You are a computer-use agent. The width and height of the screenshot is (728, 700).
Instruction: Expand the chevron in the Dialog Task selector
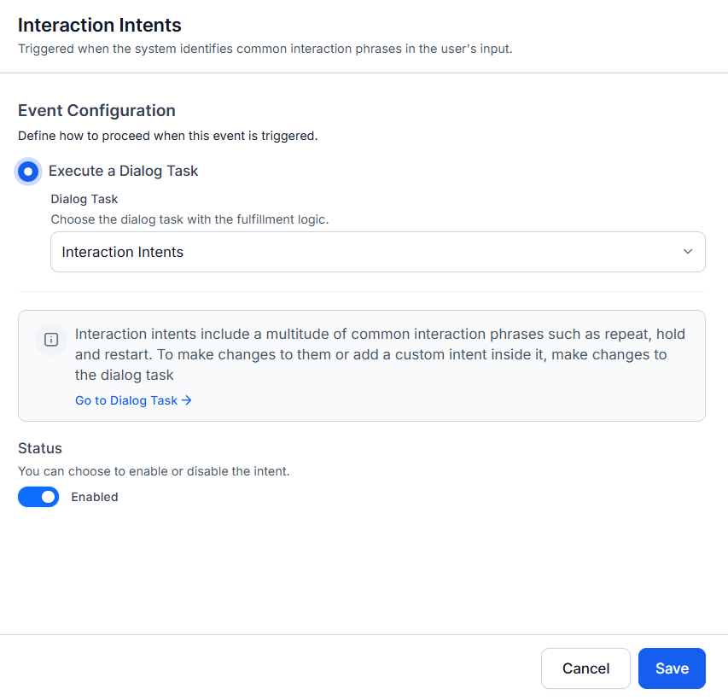pos(688,252)
